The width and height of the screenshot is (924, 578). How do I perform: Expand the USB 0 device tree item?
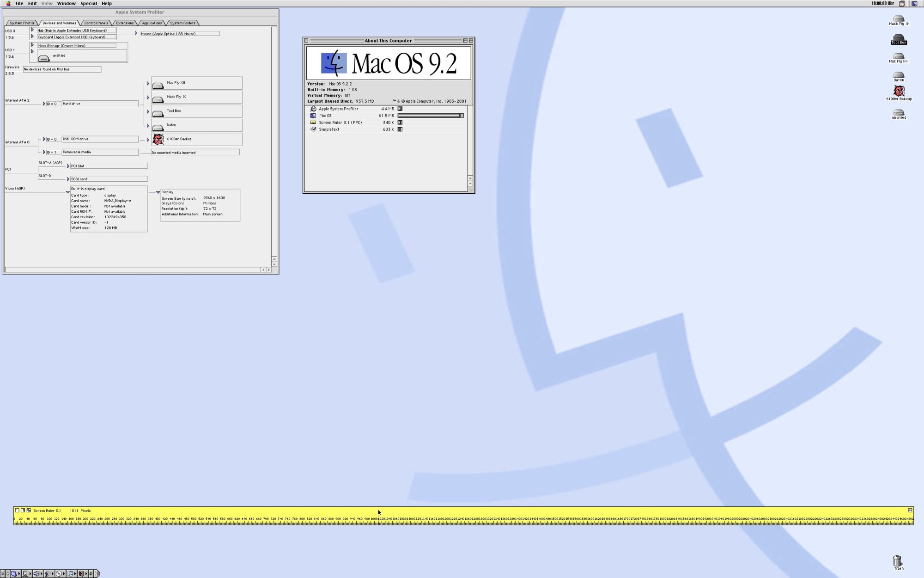(32, 31)
